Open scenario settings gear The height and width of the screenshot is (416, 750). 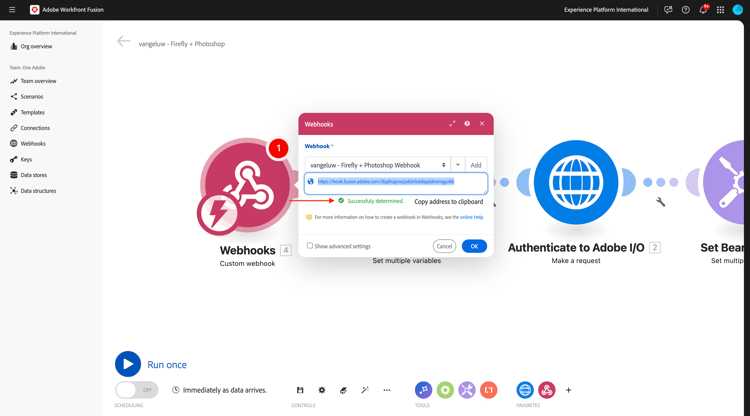[x=322, y=390]
